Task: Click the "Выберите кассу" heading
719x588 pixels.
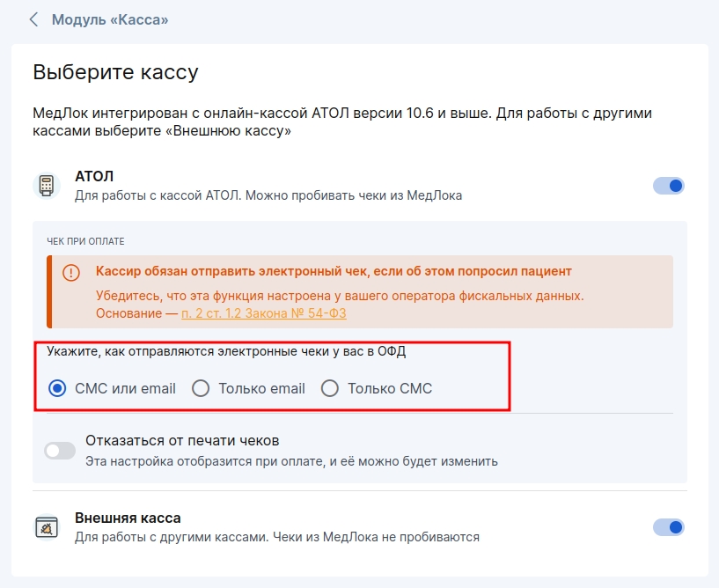Action: (115, 72)
